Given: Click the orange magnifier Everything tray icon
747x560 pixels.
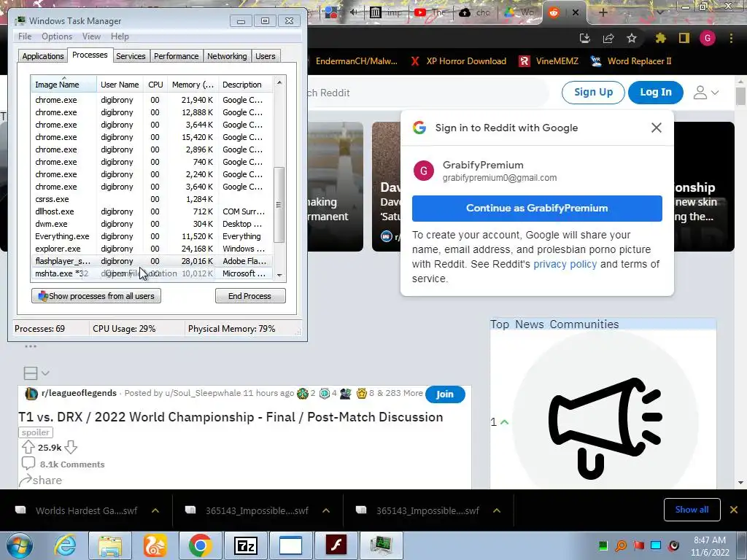Looking at the screenshot, I should click(x=621, y=545).
